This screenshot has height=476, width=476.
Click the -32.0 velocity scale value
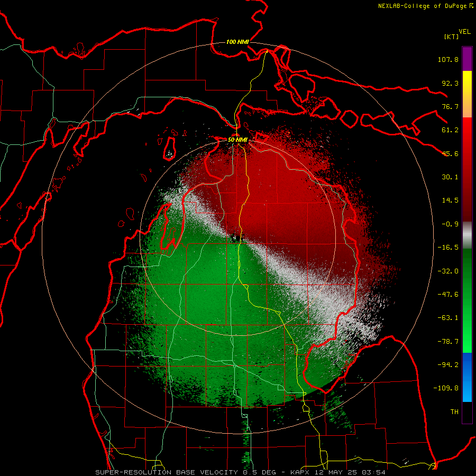coord(448,271)
